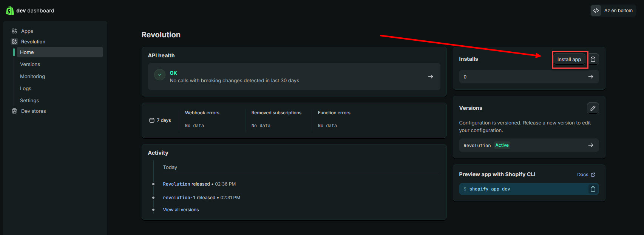Viewport: 644px width, 235px height.
Task: Open Monitoring in the sidebar
Action: [32, 76]
